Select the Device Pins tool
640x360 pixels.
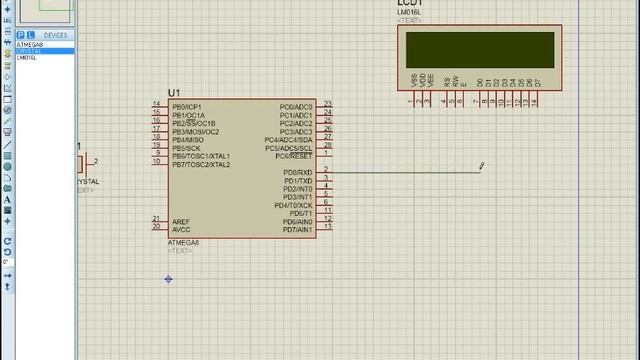pos(7,76)
